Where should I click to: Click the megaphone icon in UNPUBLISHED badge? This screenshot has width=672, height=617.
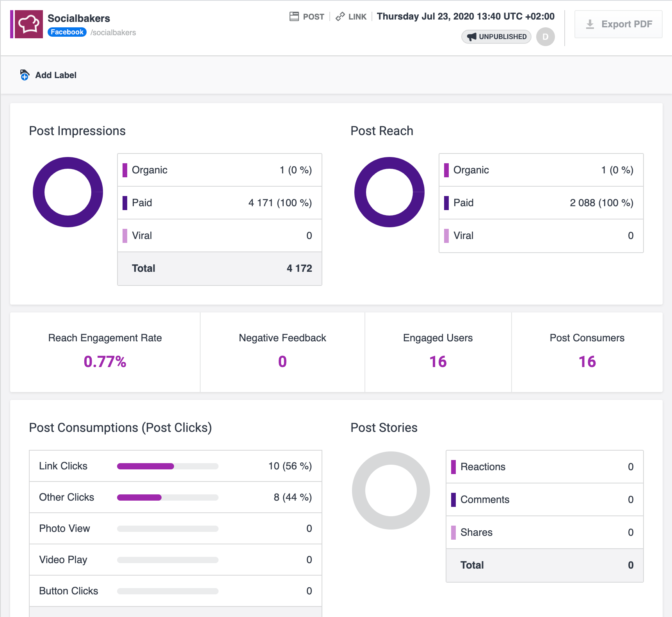pyautogui.click(x=472, y=37)
